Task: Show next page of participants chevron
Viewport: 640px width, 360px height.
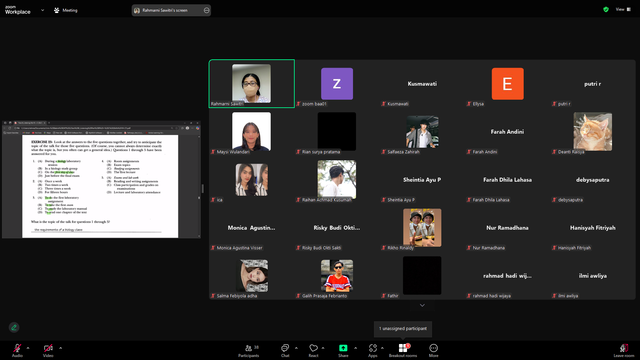Action: pos(422,305)
